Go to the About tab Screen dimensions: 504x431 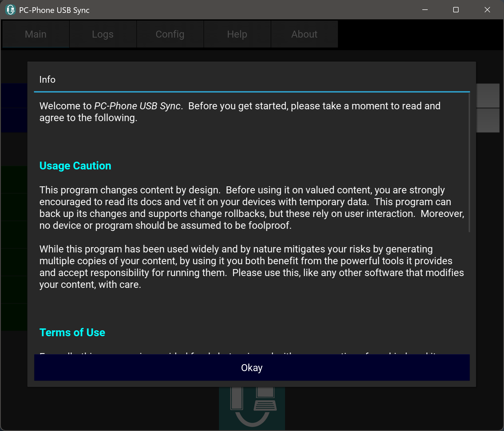click(x=304, y=34)
